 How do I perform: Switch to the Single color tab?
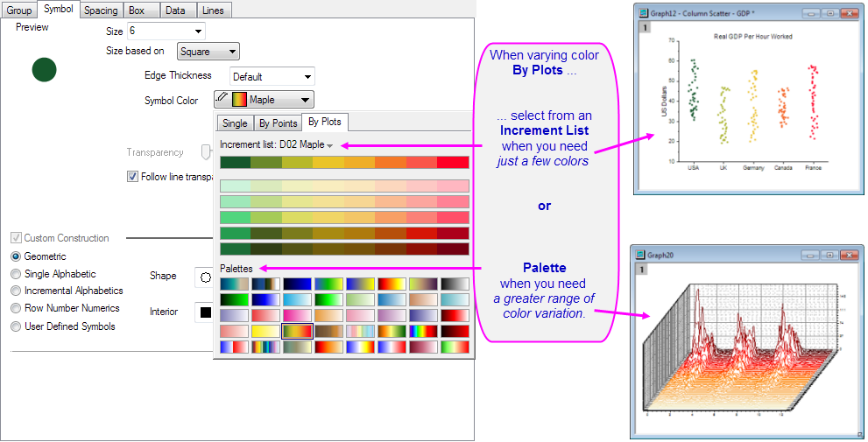tap(235, 123)
